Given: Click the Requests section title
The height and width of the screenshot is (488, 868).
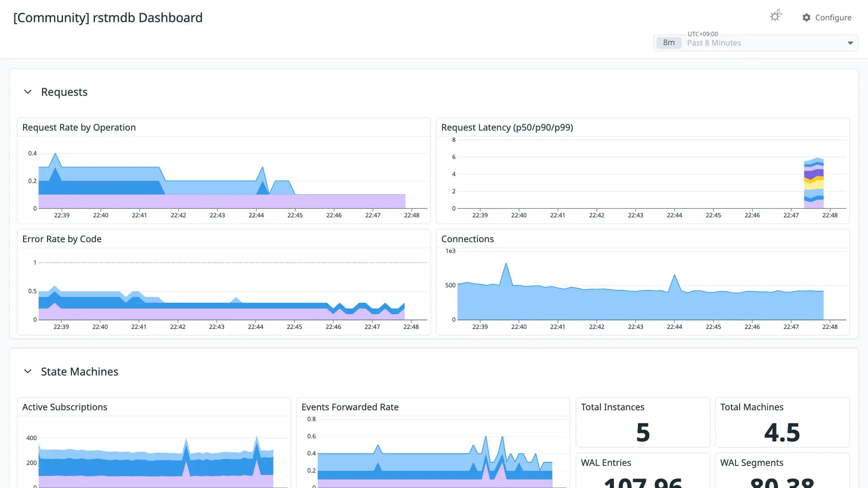Looking at the screenshot, I should (64, 92).
